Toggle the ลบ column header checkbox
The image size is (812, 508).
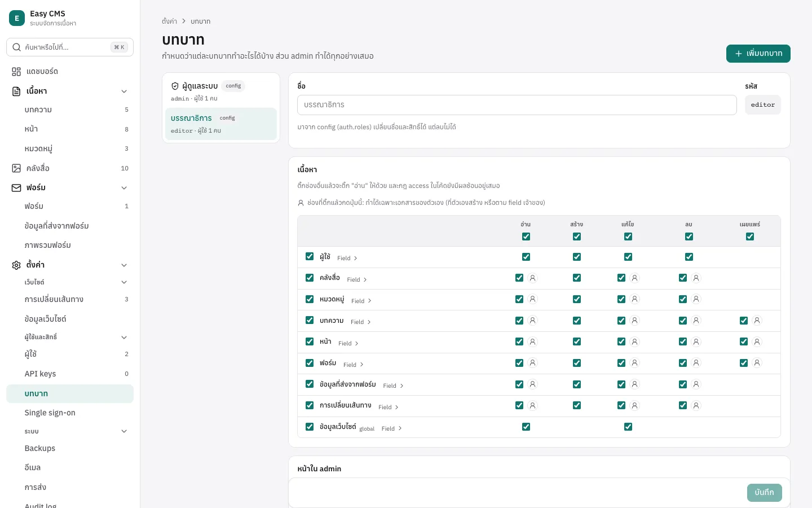[x=689, y=237]
